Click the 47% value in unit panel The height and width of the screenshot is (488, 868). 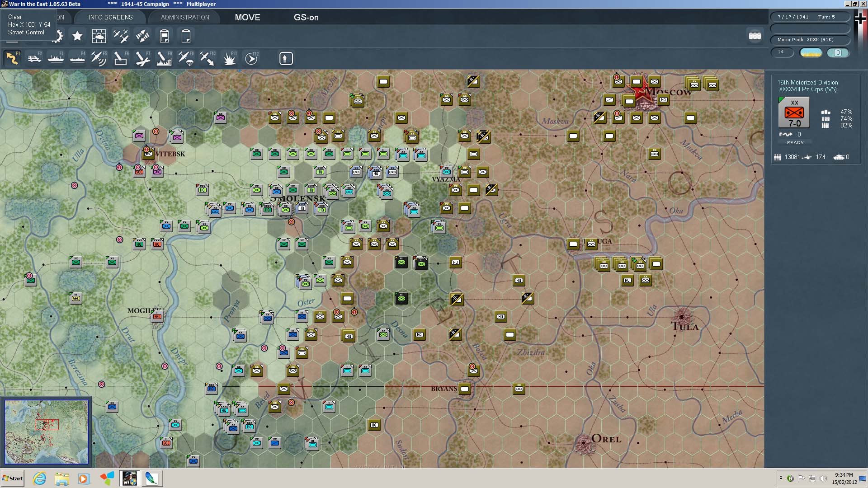click(846, 112)
